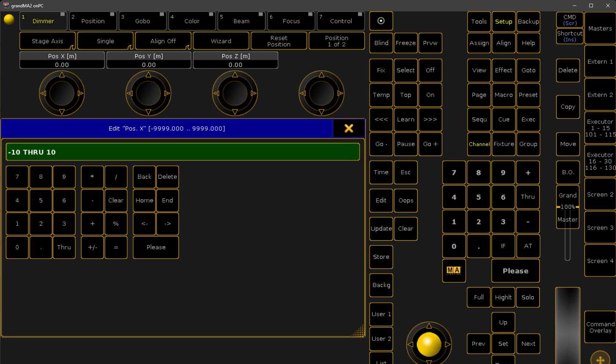Open the Single align selector
Screen dimensions: 616x364
coord(105,41)
